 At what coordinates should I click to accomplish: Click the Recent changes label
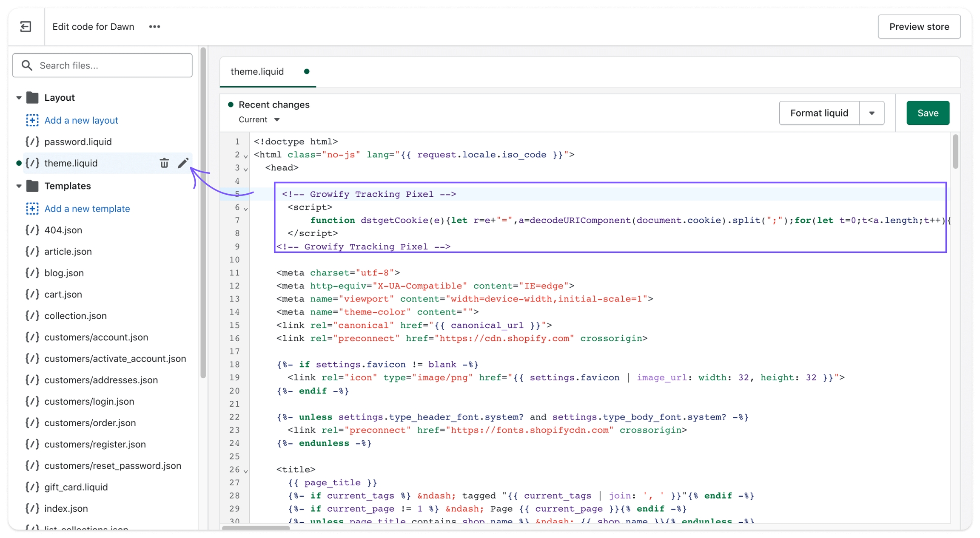point(274,105)
